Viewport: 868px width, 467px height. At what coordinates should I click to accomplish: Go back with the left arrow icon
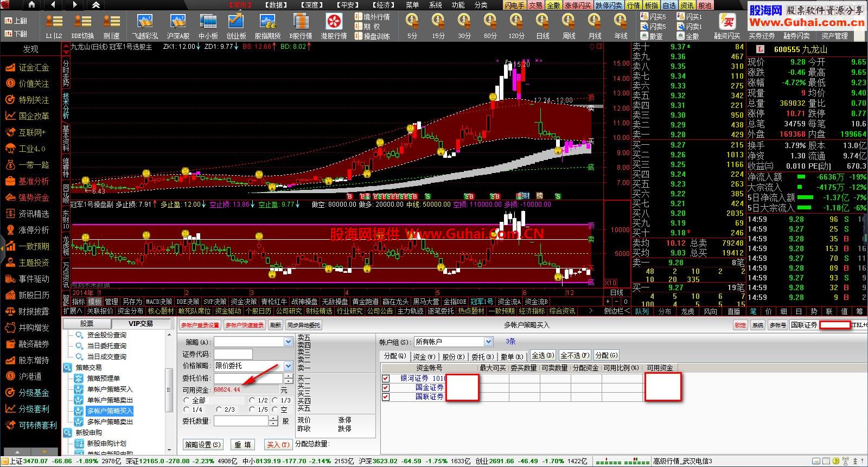[53, 4]
